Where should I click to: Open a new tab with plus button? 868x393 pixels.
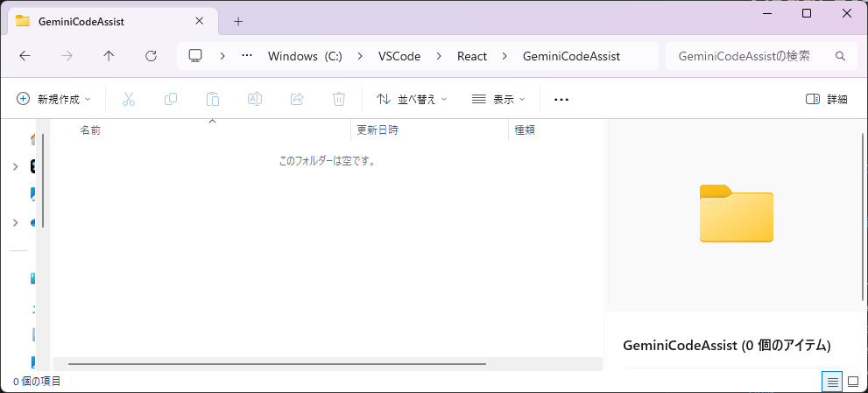click(x=238, y=22)
